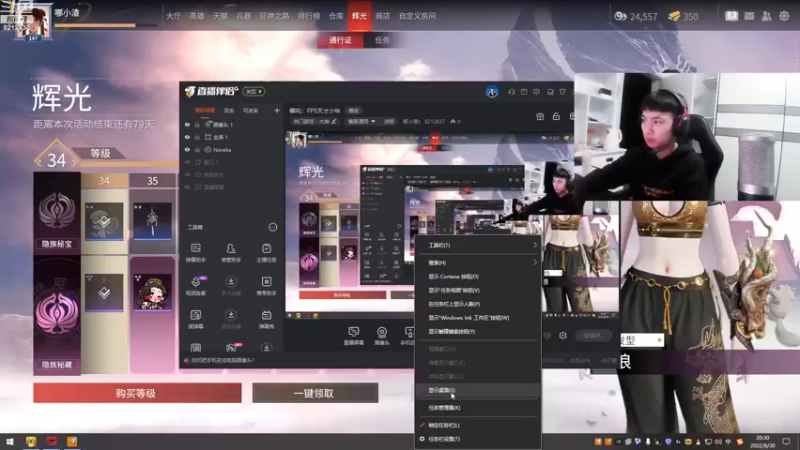Open the friends icon in game header

766,16
